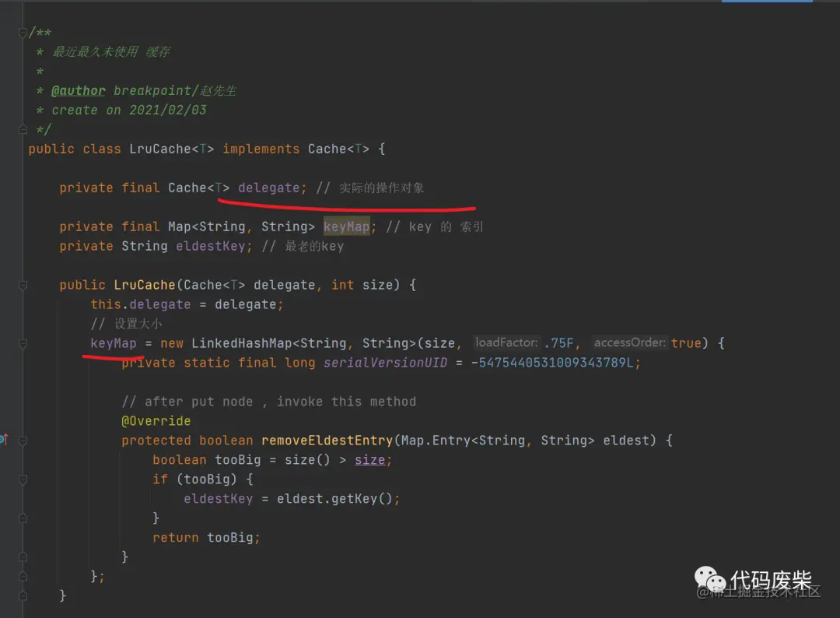This screenshot has height=618, width=840.
Task: Click the static keyword
Action: click(x=206, y=363)
